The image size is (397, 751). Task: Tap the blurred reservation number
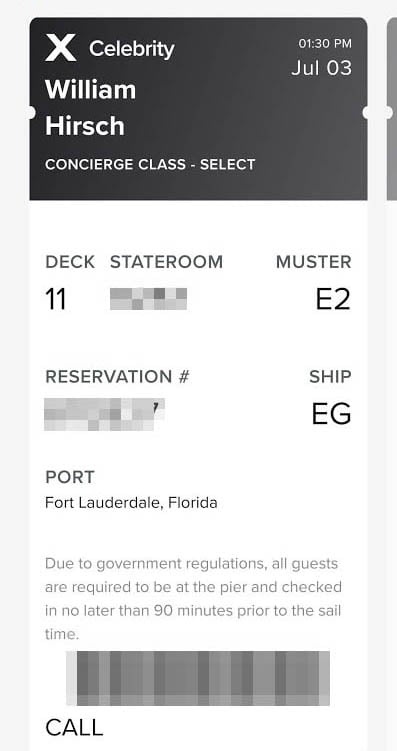point(104,414)
